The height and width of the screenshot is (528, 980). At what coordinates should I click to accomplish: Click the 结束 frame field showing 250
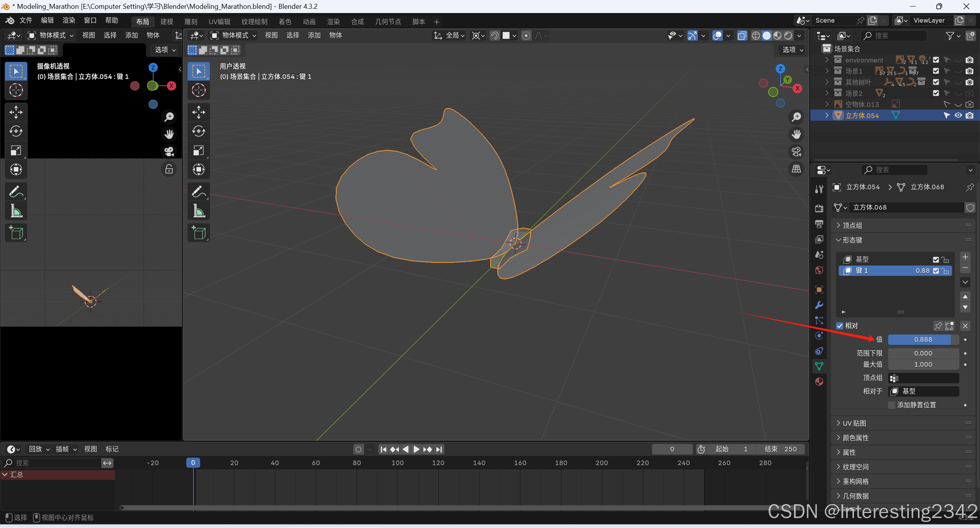[780, 449]
